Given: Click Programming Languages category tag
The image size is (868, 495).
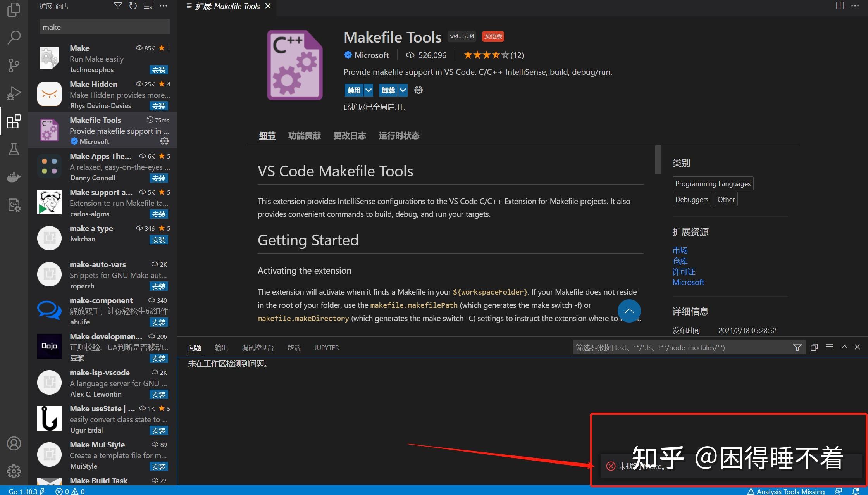Looking at the screenshot, I should [x=713, y=183].
